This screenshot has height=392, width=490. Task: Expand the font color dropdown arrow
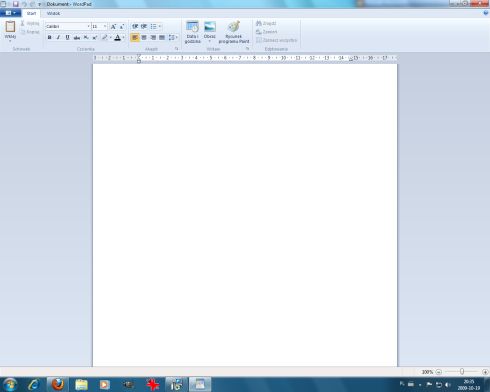[123, 38]
